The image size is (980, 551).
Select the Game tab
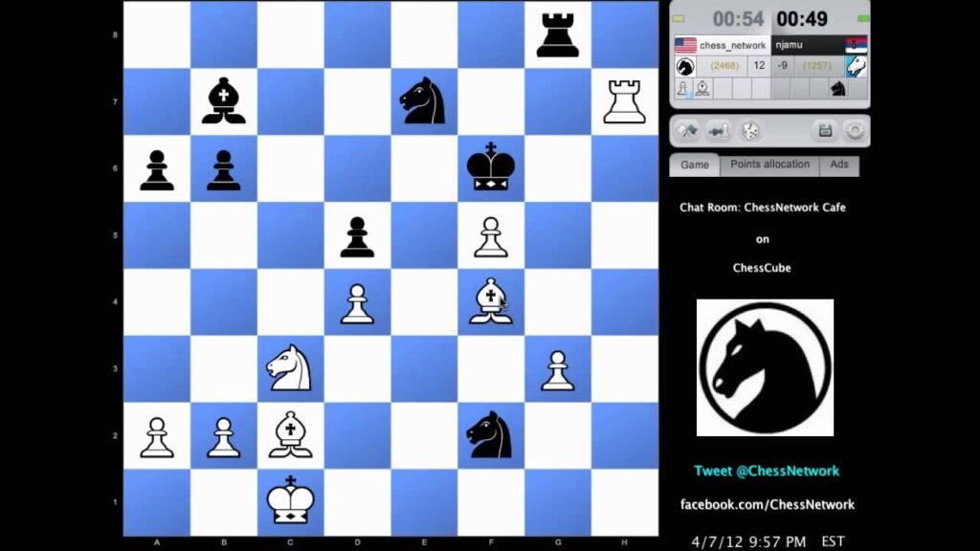pos(695,165)
